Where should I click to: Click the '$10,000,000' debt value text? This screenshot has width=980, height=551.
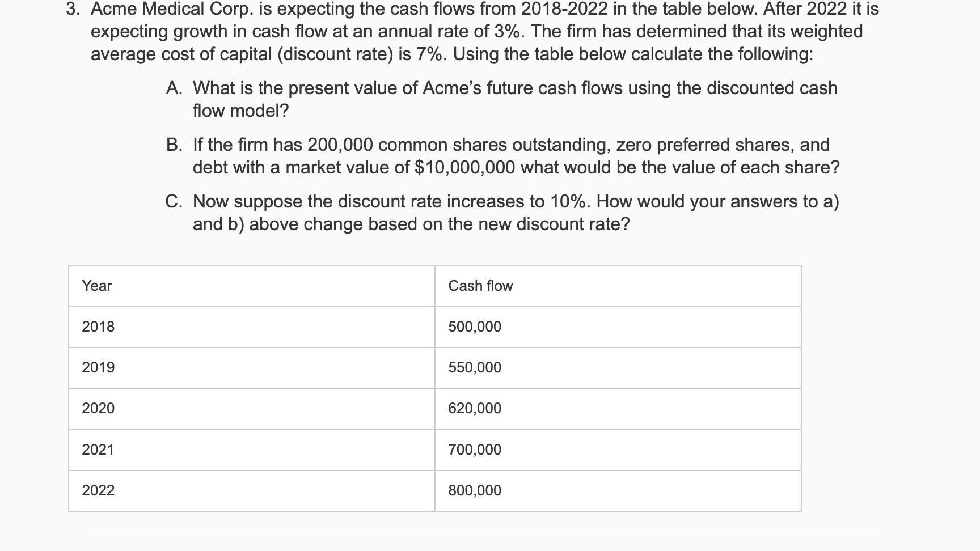pyautogui.click(x=465, y=168)
